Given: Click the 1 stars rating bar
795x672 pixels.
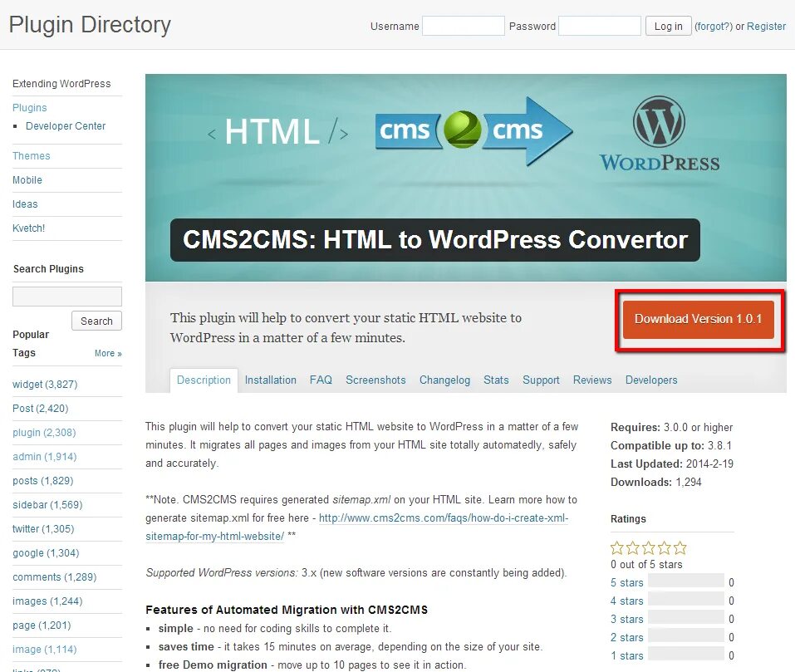Looking at the screenshot, I should [x=686, y=654].
